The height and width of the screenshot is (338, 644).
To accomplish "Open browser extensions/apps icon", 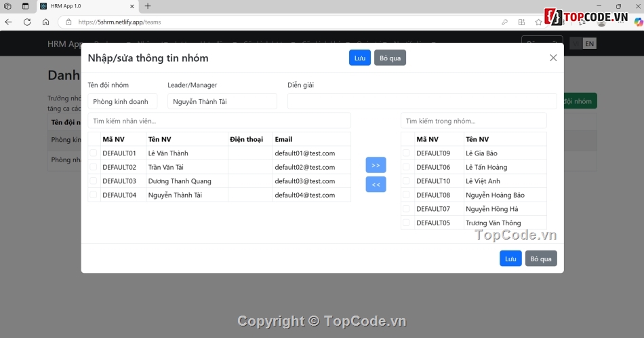I will click(x=521, y=22).
